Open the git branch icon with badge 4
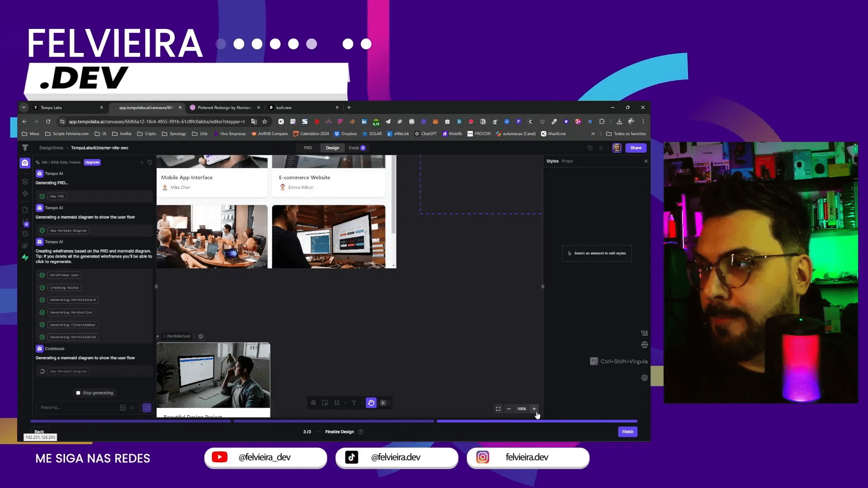The width and height of the screenshot is (868, 488). [x=25, y=222]
